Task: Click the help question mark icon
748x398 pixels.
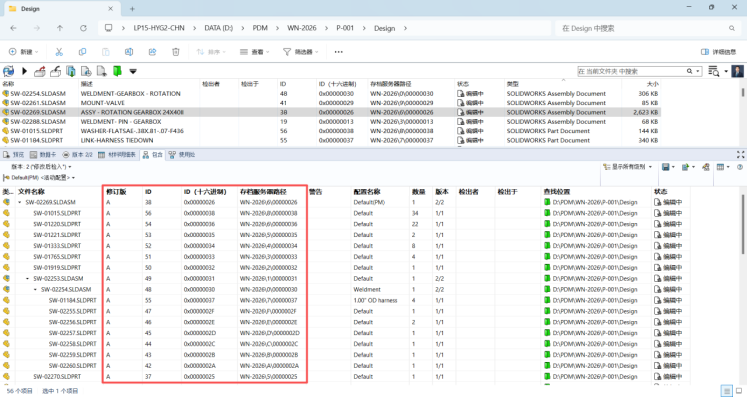Action: pyautogui.click(x=740, y=167)
